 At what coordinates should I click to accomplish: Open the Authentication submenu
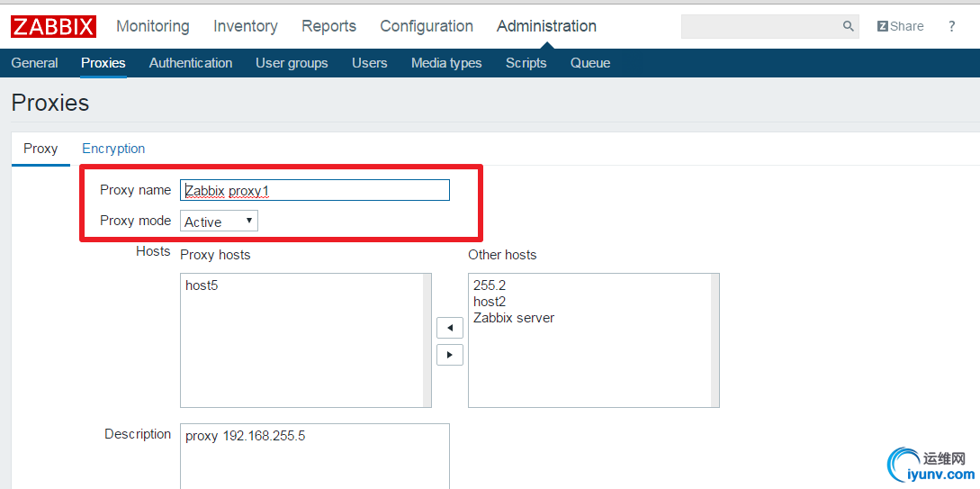click(191, 63)
